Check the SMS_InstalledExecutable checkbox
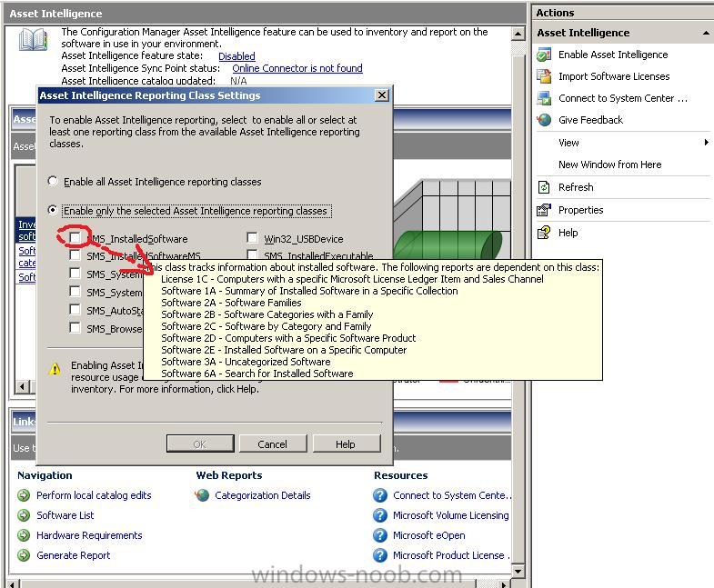Image resolution: width=714 pixels, height=588 pixels. (x=252, y=254)
